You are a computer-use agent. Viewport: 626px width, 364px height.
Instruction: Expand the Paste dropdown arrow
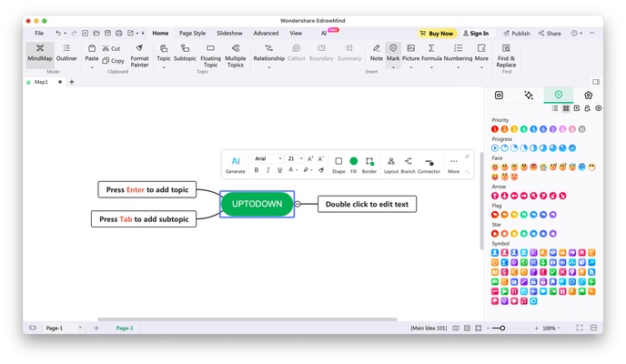click(x=92, y=68)
